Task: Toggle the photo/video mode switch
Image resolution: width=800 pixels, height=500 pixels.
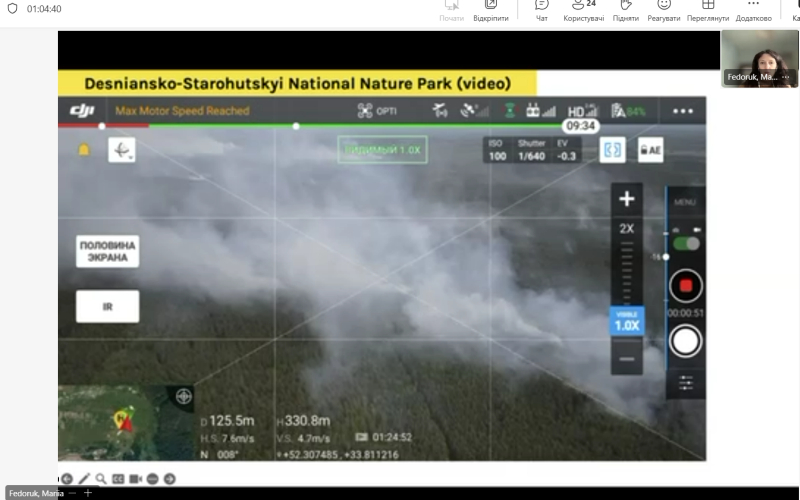Action: [x=686, y=243]
